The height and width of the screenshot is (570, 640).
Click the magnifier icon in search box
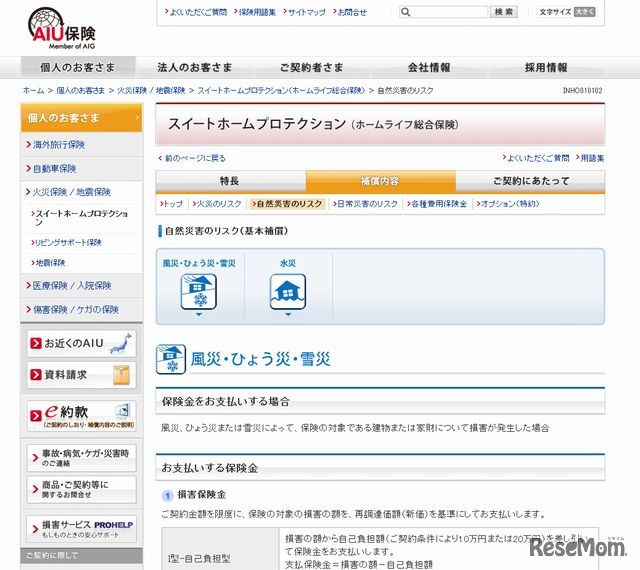point(405,12)
